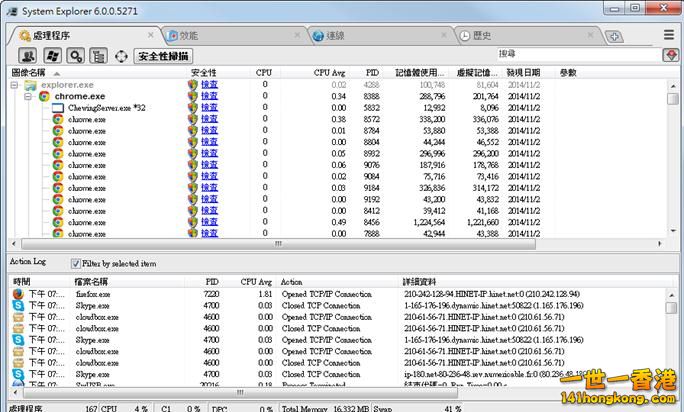The width and height of the screenshot is (684, 412).
Task: Click the users view toolbar icon
Action: click(x=28, y=56)
